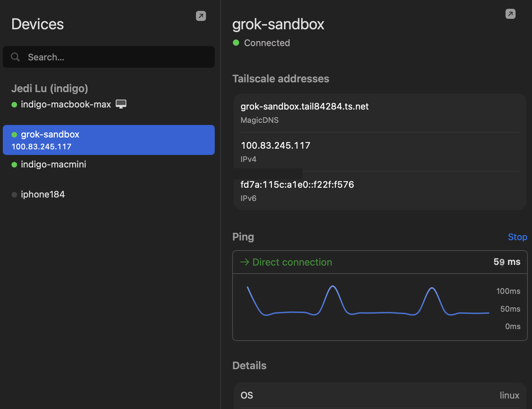This screenshot has height=409, width=532.
Task: Click the 50ms axis label on graph
Action: tap(510, 309)
